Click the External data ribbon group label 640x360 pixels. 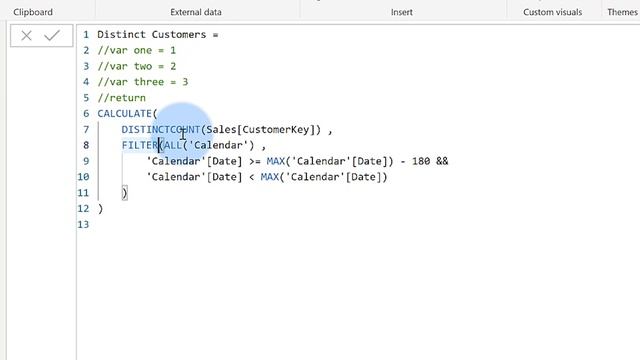pos(196,12)
